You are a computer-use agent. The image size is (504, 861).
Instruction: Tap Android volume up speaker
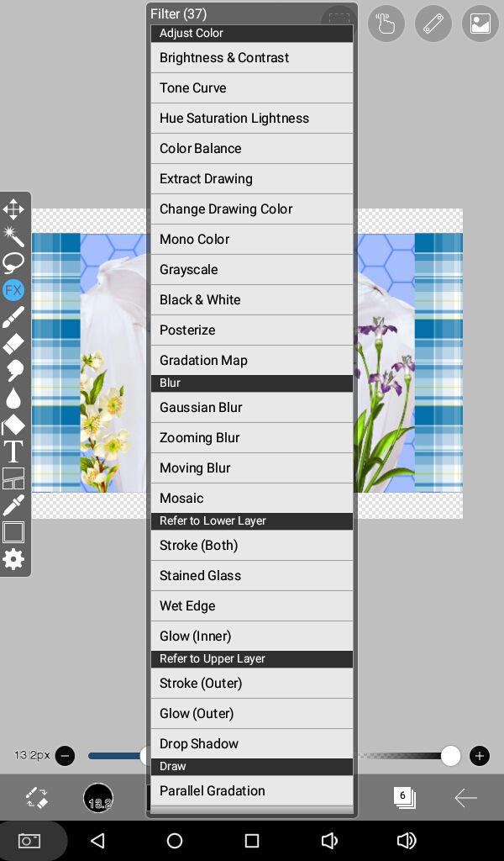(x=407, y=841)
